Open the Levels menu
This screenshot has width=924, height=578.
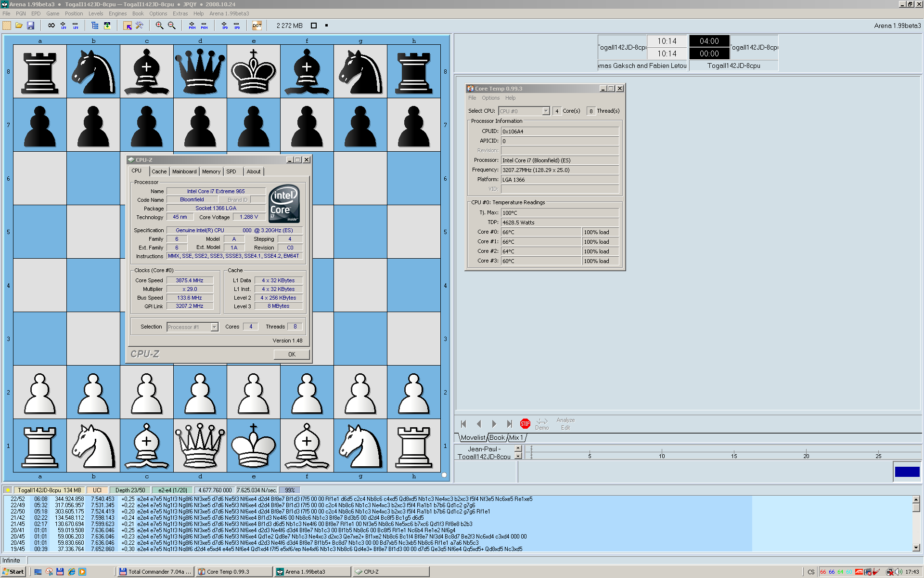[96, 13]
